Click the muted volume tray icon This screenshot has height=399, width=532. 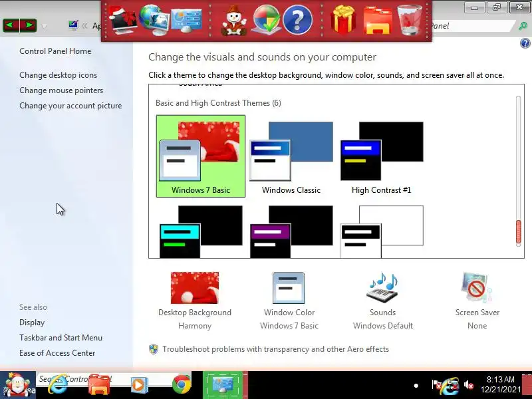(469, 385)
